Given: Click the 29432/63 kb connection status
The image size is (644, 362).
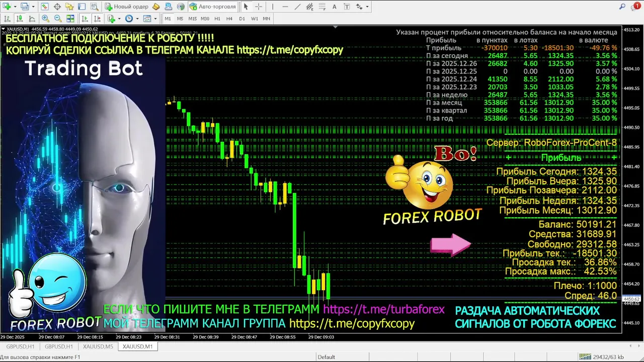Looking at the screenshot, I should point(601,357).
